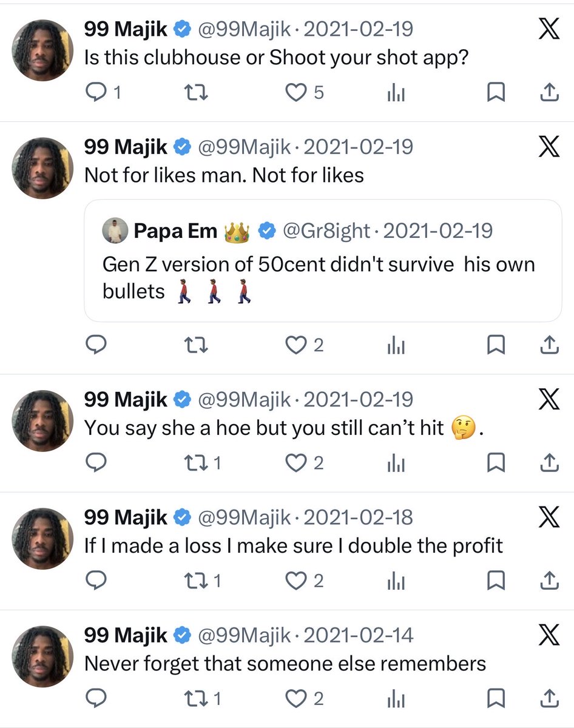The image size is (574, 728).
Task: Bookmark the clubhouse Shoot your shot tweet
Action: [x=496, y=93]
